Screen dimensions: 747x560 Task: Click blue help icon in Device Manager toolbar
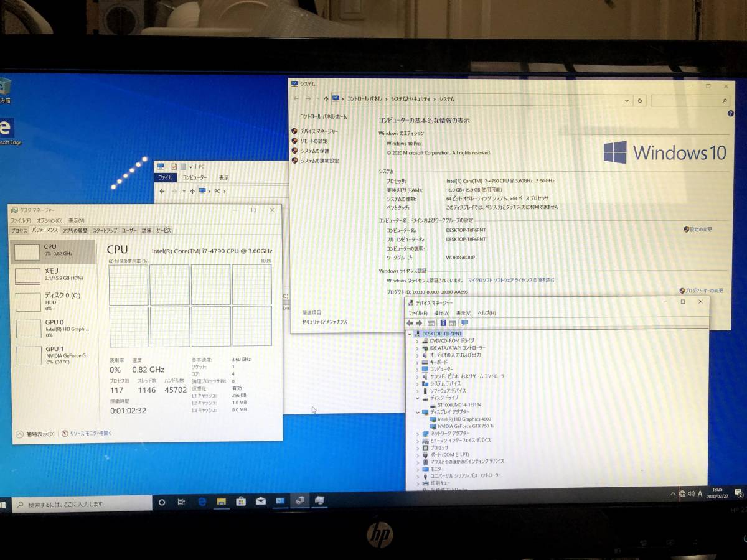tap(443, 323)
